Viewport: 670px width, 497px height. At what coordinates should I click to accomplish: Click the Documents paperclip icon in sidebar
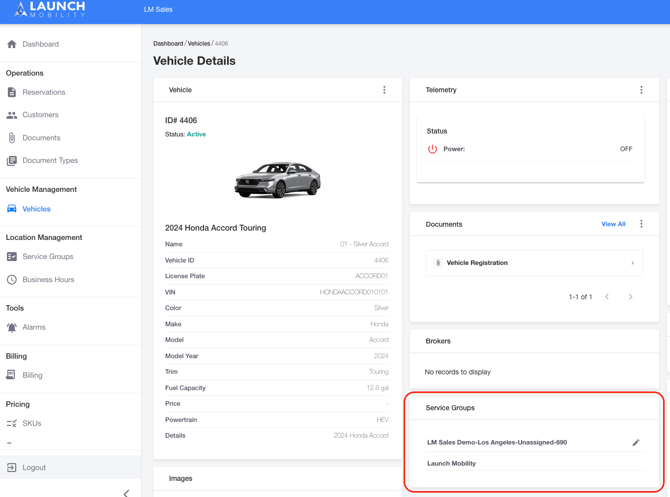12,138
